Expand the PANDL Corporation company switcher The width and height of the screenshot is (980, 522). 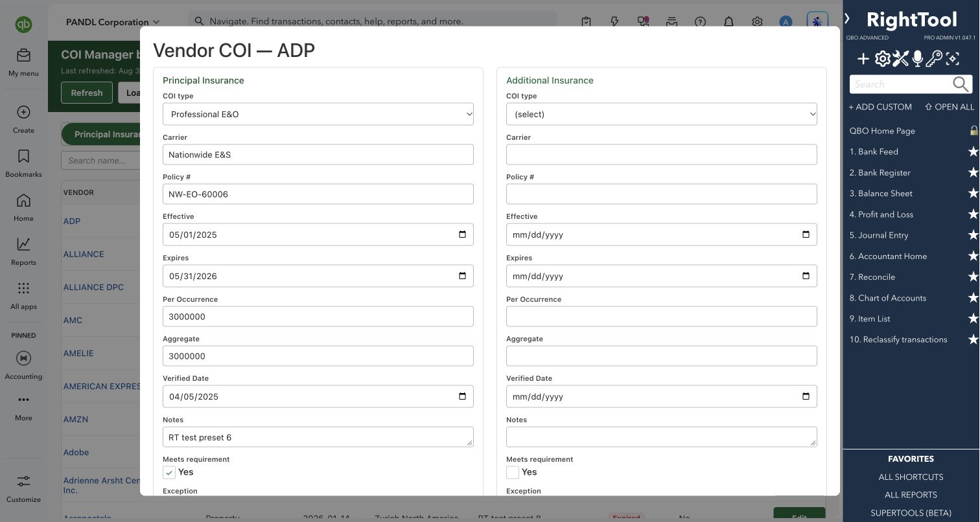(113, 22)
